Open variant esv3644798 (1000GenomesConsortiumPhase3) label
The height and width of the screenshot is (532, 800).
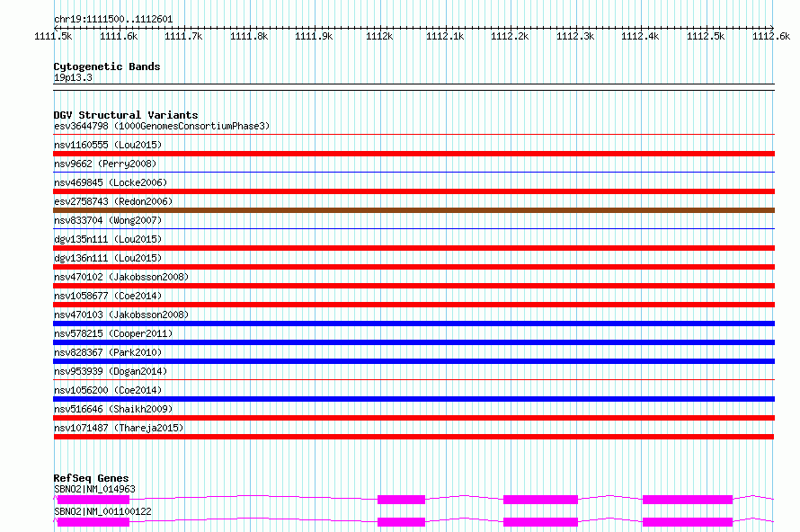162,126
